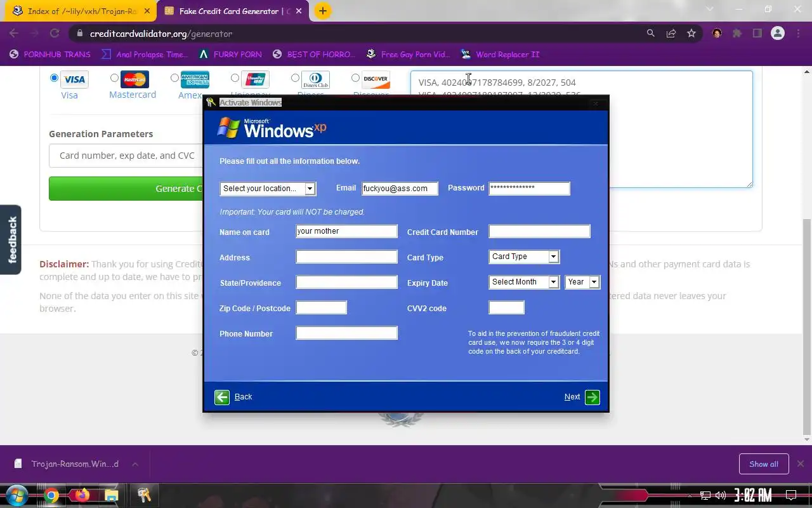This screenshot has height=508, width=812.
Task: Open the FURRY PORN bookmark
Action: point(230,55)
